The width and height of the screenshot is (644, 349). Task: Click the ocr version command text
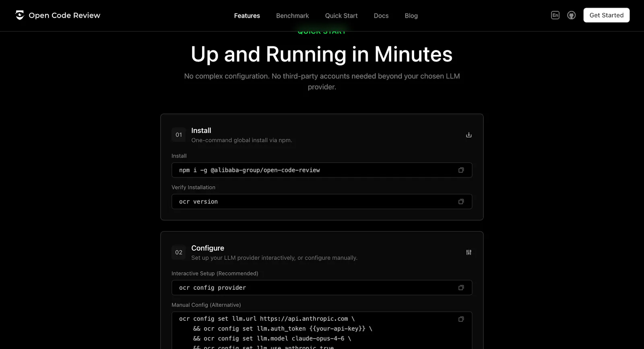pyautogui.click(x=198, y=202)
